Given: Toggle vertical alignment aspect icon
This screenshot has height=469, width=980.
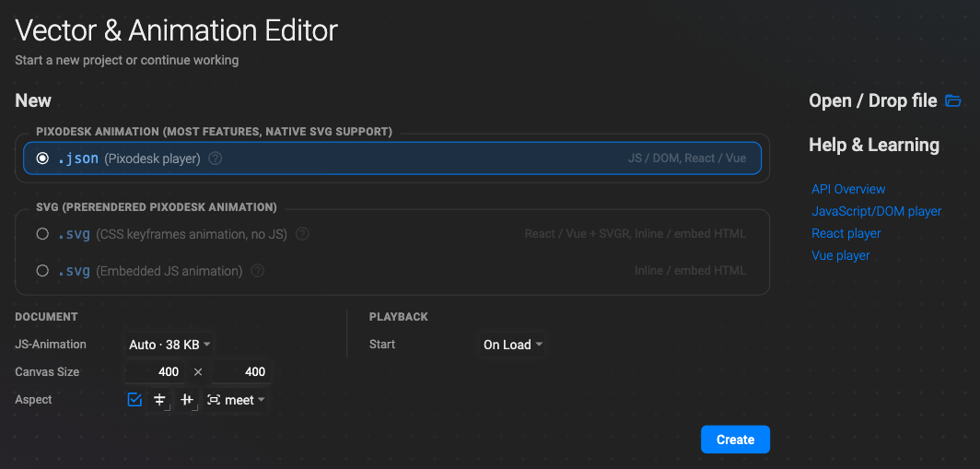Looking at the screenshot, I should coord(186,400).
